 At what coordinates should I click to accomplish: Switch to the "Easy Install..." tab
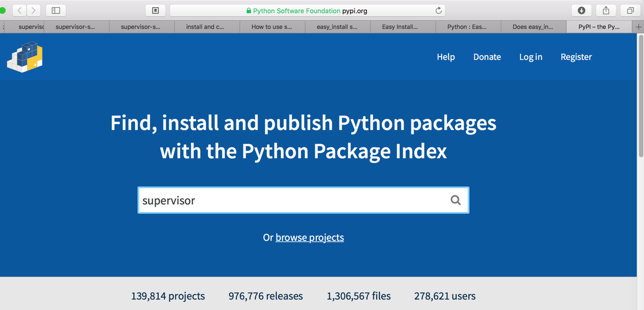(400, 27)
